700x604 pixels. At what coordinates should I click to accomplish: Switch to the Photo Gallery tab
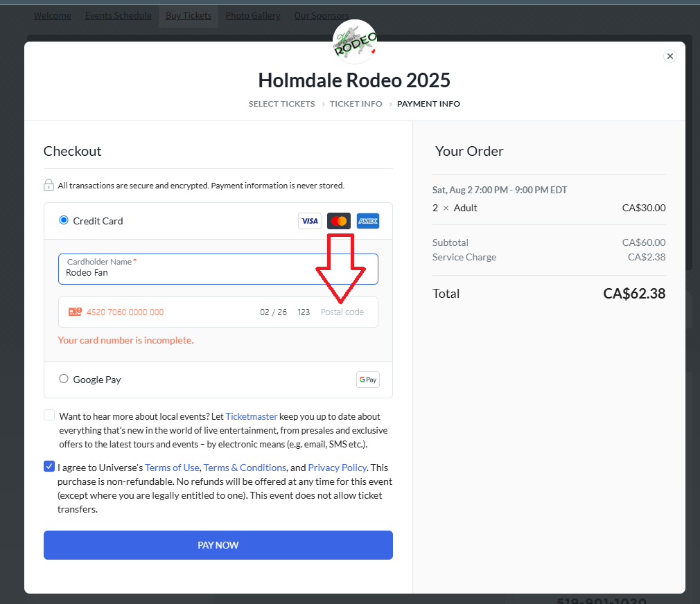tap(252, 15)
